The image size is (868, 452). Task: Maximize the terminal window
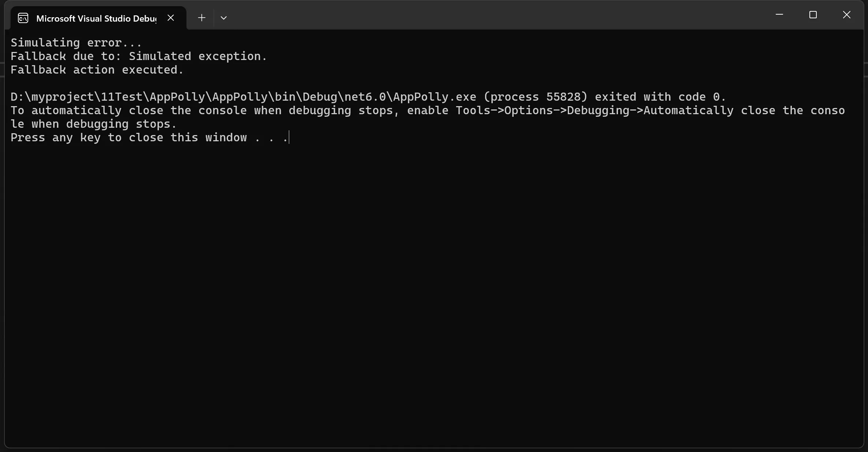[813, 15]
